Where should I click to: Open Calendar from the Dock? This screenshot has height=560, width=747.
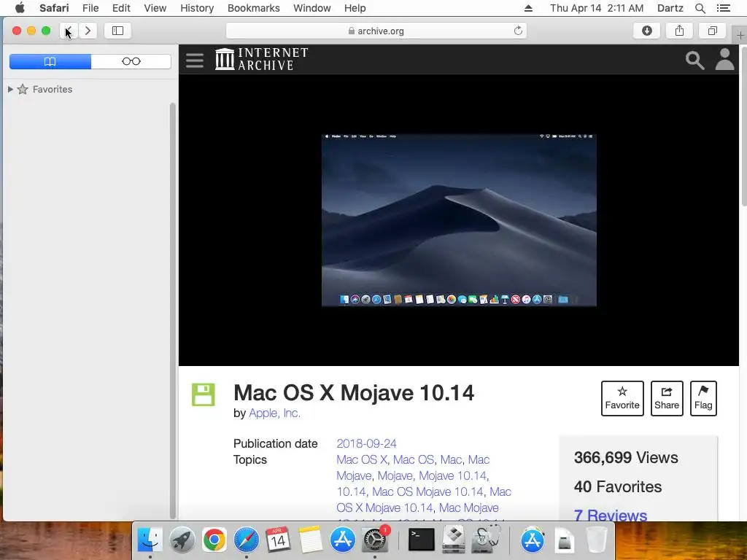278,540
